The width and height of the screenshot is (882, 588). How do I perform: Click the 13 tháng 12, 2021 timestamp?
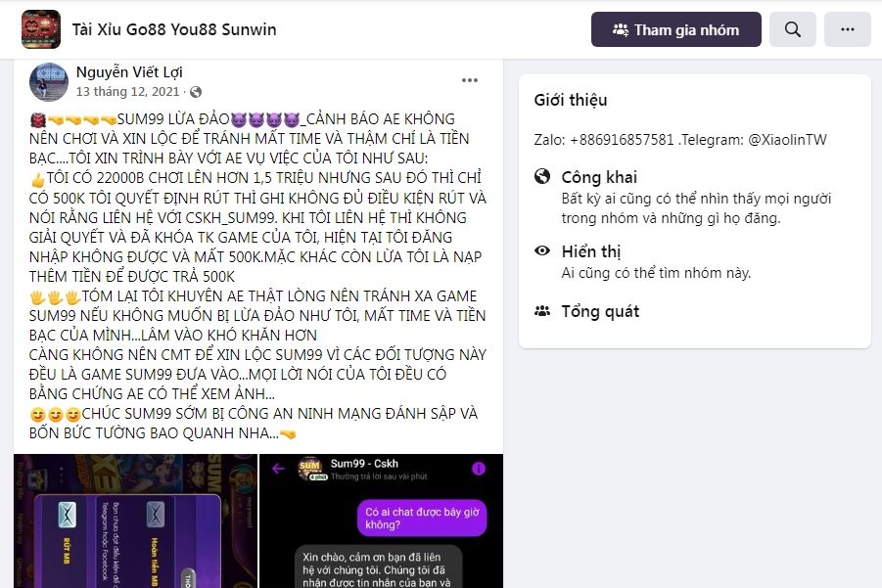pyautogui.click(x=127, y=92)
